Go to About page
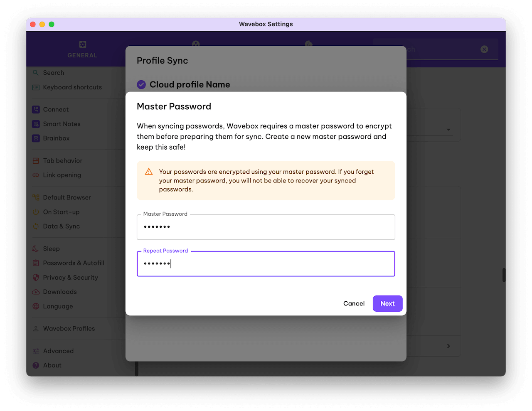 (x=52, y=365)
